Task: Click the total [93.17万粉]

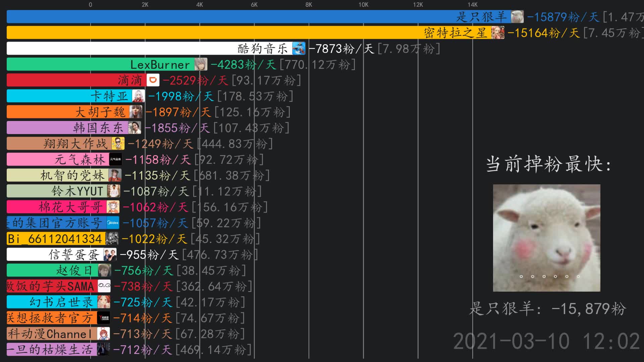Action: tap(266, 80)
